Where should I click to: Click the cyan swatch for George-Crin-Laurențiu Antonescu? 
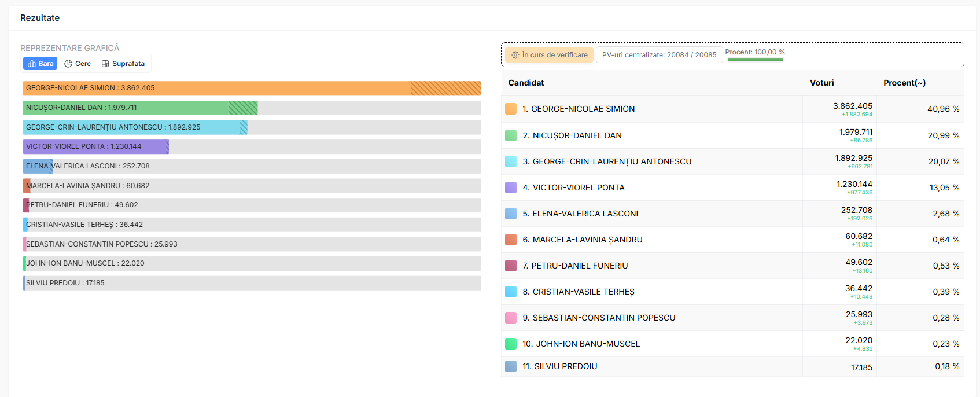510,161
